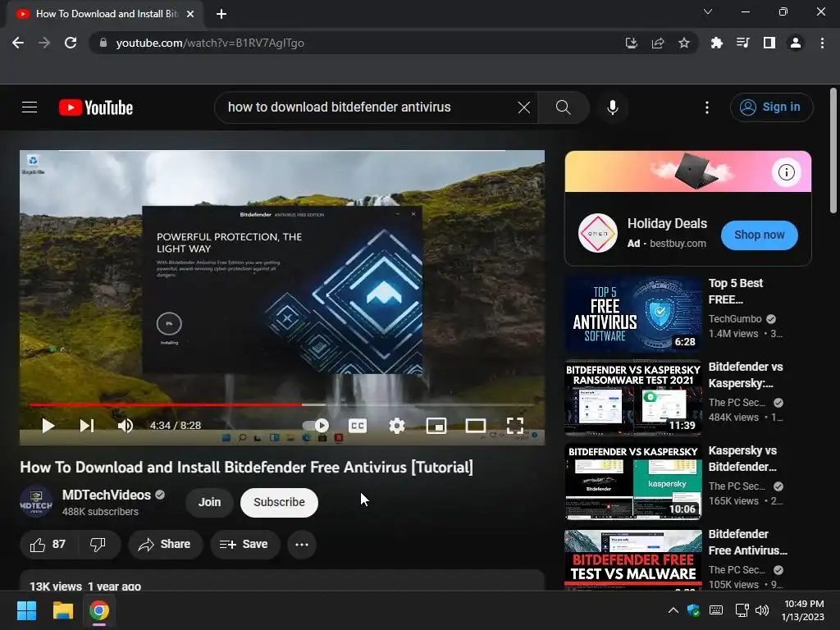
Task: Open 'Top 5 Best FREE...' video title
Action: [x=736, y=291]
